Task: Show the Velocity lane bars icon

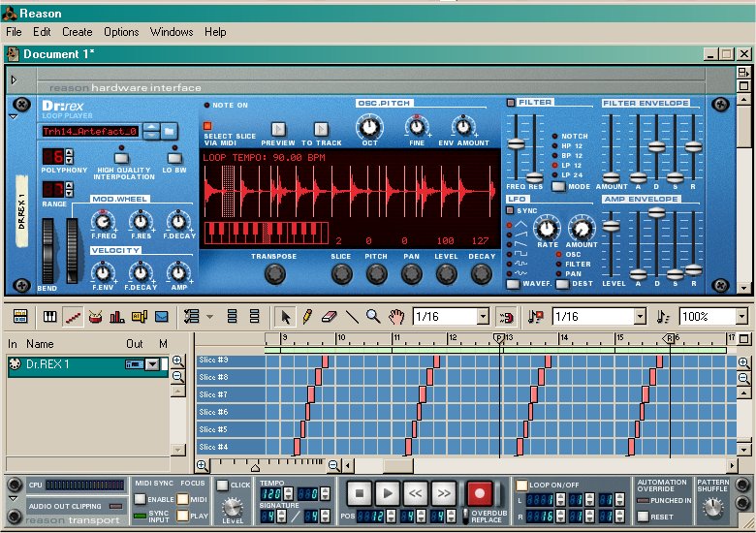Action: (117, 317)
